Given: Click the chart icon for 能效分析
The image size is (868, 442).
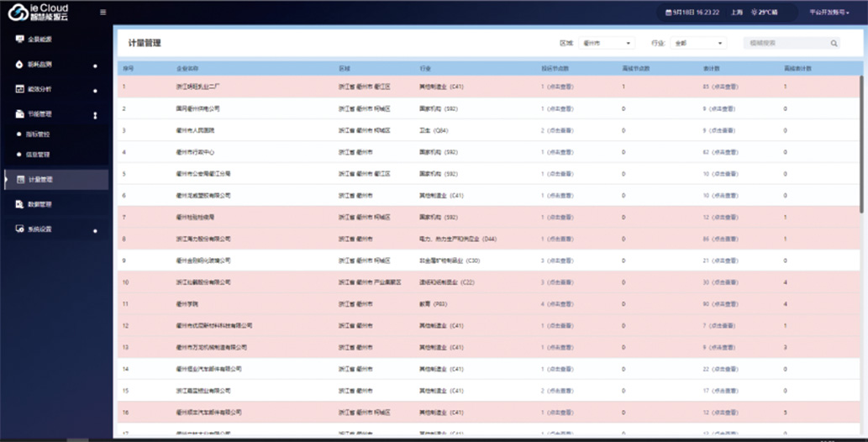Looking at the screenshot, I should pyautogui.click(x=20, y=88).
